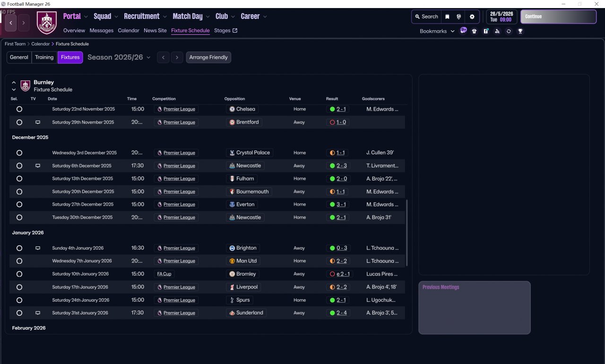The width and height of the screenshot is (605, 364).
Task: Click the Arrange Friendly button
Action: 208,57
